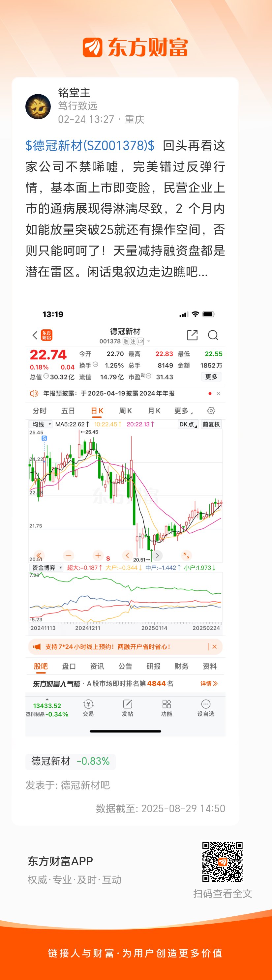The height and width of the screenshot is (980, 272).
Task: Switch to 分时 chart tab
Action: (x=40, y=411)
